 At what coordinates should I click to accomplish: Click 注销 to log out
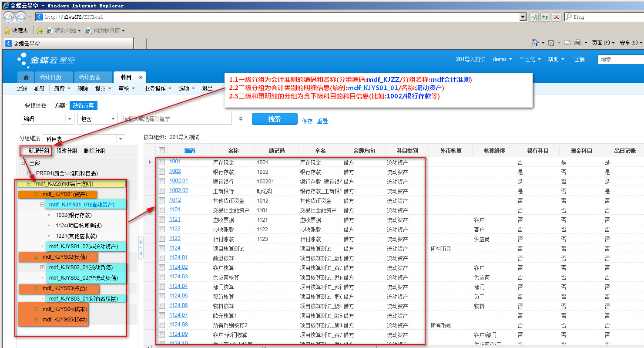(579, 59)
